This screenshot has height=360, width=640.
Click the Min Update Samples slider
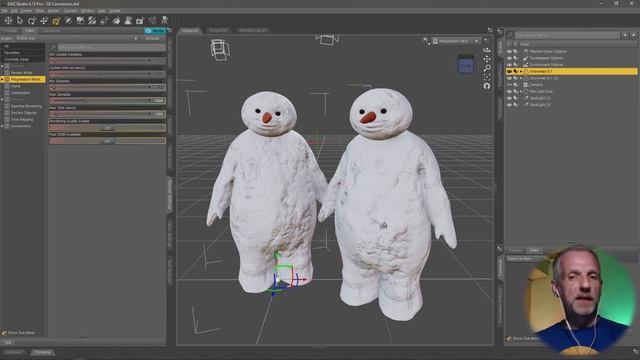point(107,60)
